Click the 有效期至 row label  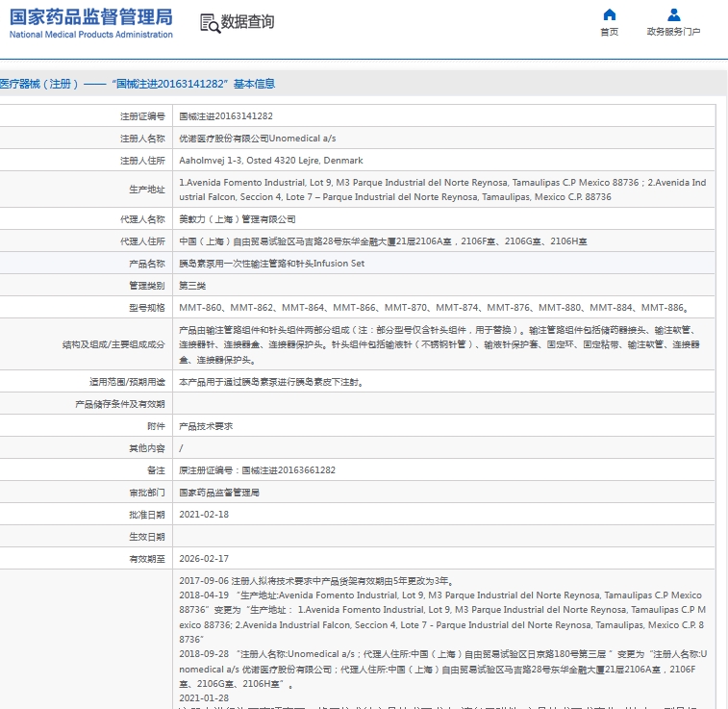click(x=147, y=559)
